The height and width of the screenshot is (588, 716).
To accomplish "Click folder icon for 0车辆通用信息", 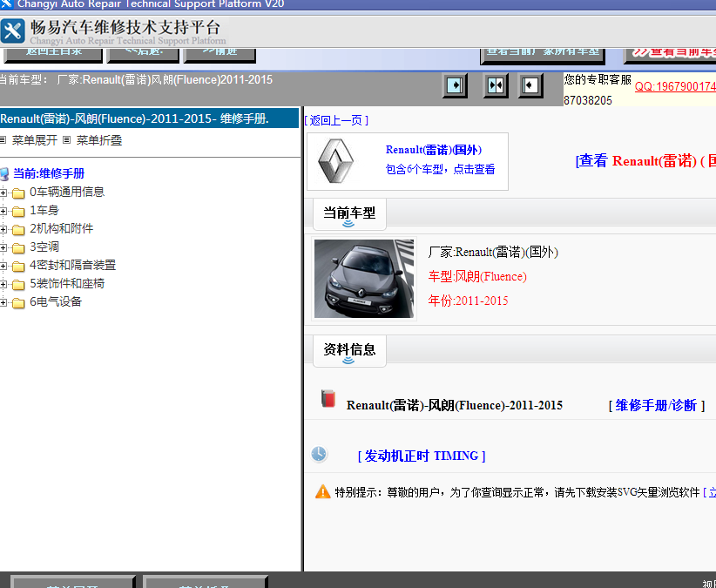I will click(x=18, y=193).
